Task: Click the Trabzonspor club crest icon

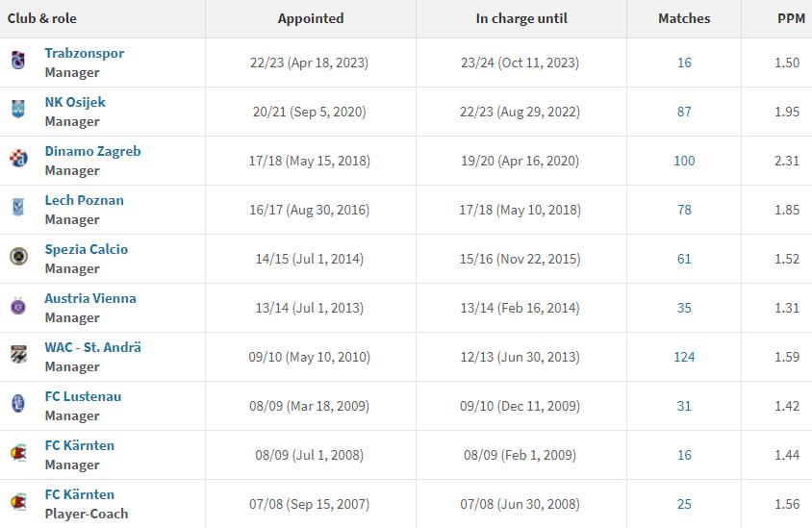Action: [18, 62]
